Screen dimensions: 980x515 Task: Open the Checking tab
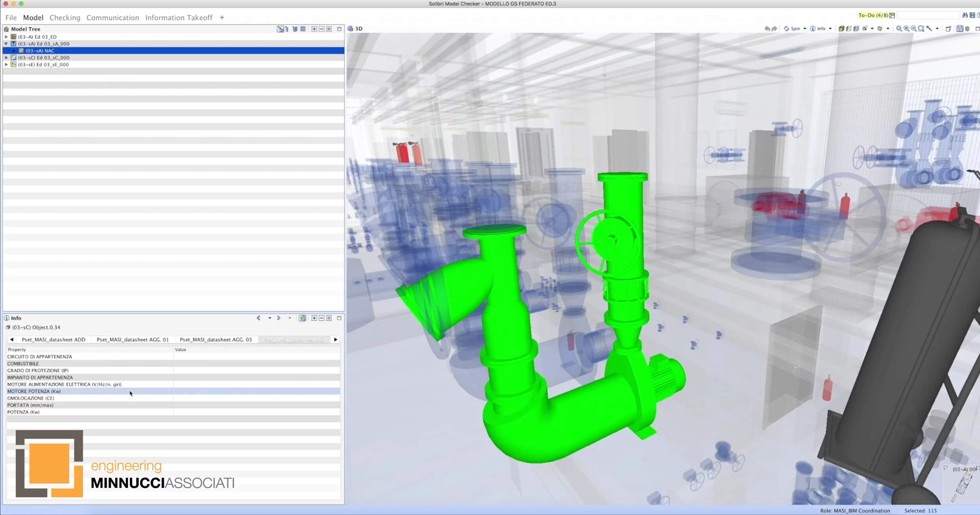[65, 18]
